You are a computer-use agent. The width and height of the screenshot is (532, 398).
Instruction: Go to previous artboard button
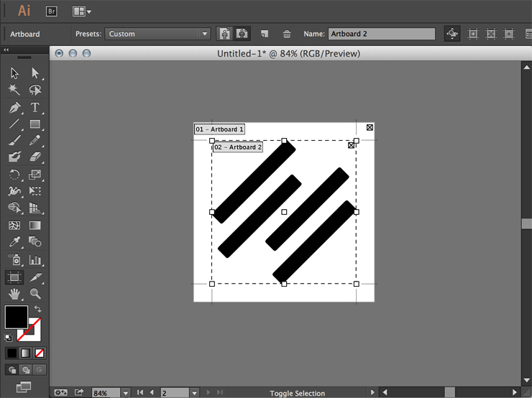click(x=152, y=392)
